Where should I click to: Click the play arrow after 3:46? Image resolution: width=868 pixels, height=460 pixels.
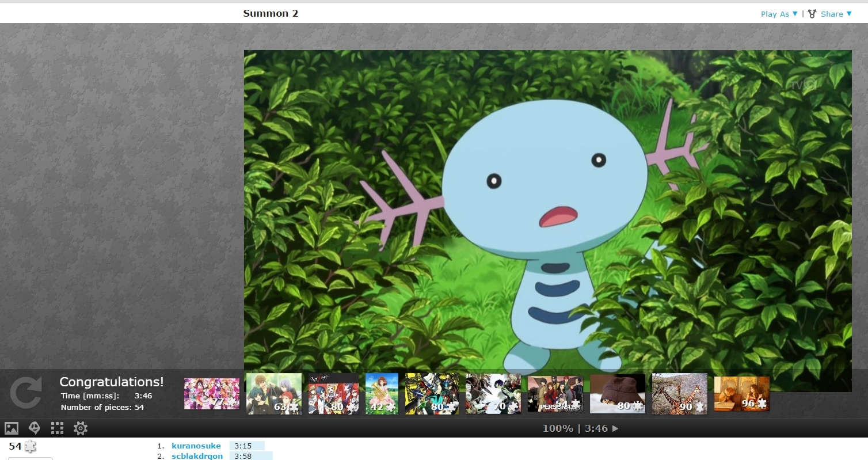click(x=615, y=428)
